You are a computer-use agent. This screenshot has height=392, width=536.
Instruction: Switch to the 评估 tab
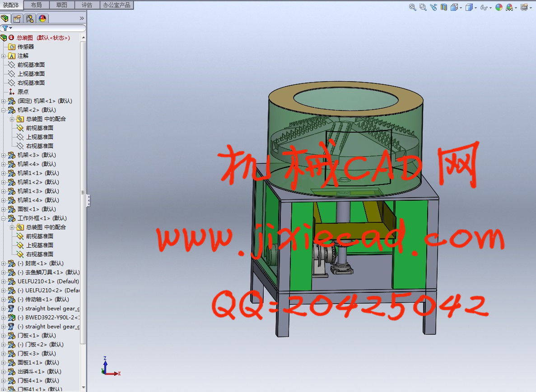(87, 5)
